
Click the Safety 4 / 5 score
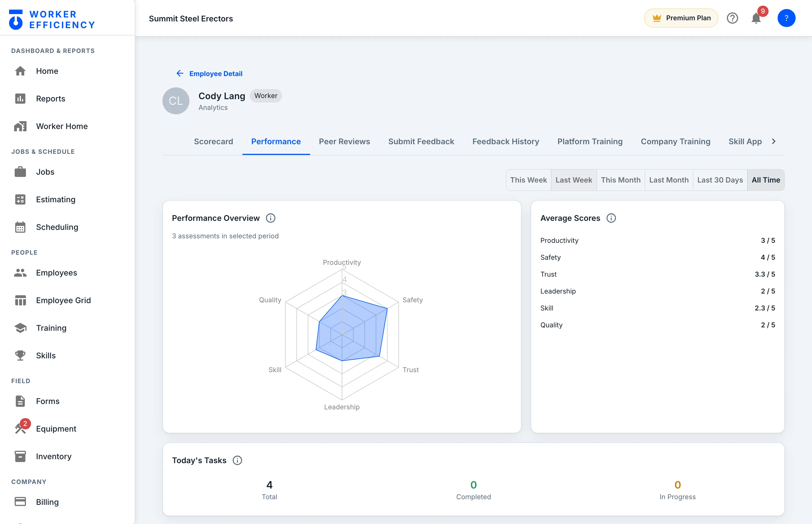[768, 257]
